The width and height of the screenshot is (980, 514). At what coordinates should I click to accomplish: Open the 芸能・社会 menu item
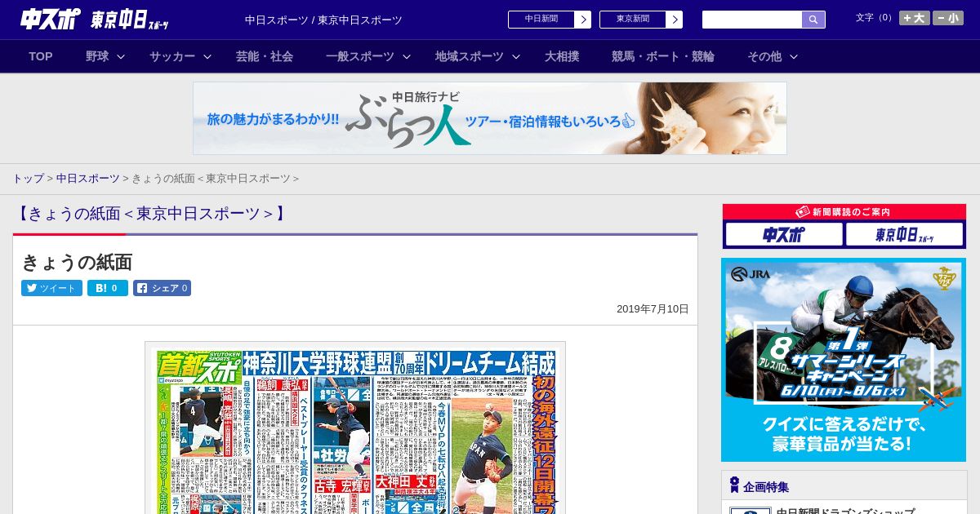point(265,56)
